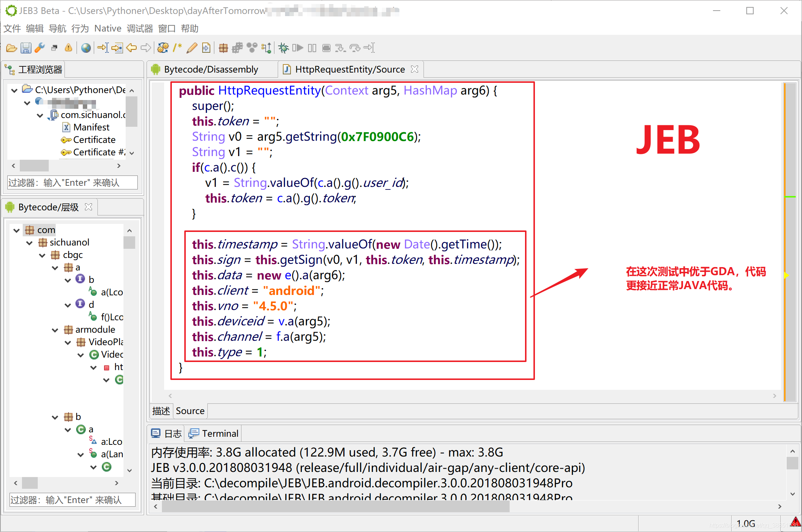The height and width of the screenshot is (532, 802).
Task: Select the HttpRequestEntity/Source tab
Action: point(350,70)
